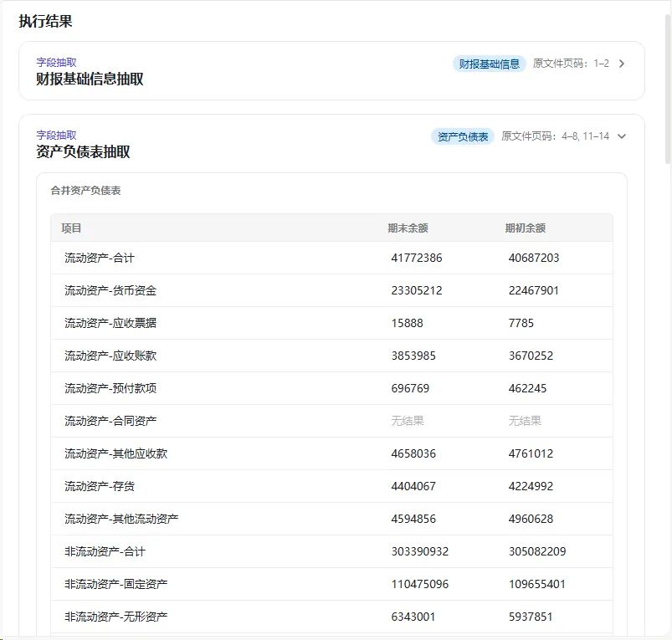Viewport: 672px width, 640px height.
Task: Click the value 4761012
Action: (x=531, y=453)
